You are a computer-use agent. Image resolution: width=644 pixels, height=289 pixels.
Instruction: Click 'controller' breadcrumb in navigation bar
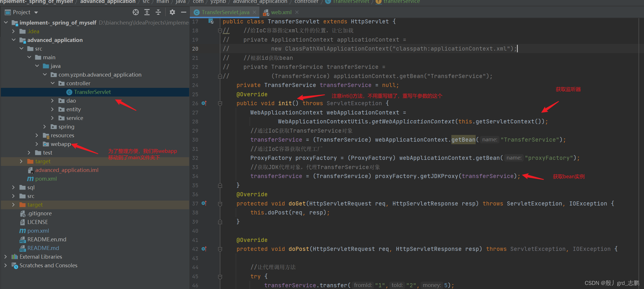point(306,2)
